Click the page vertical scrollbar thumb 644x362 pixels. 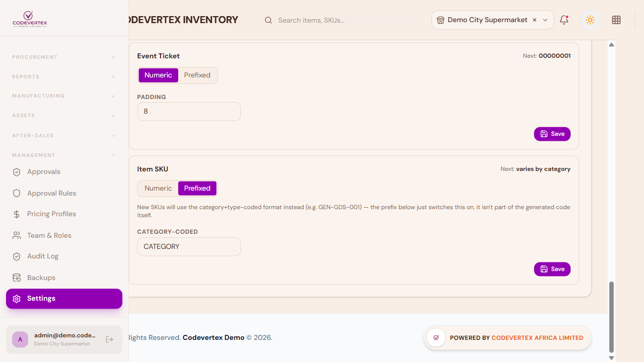[612, 317]
